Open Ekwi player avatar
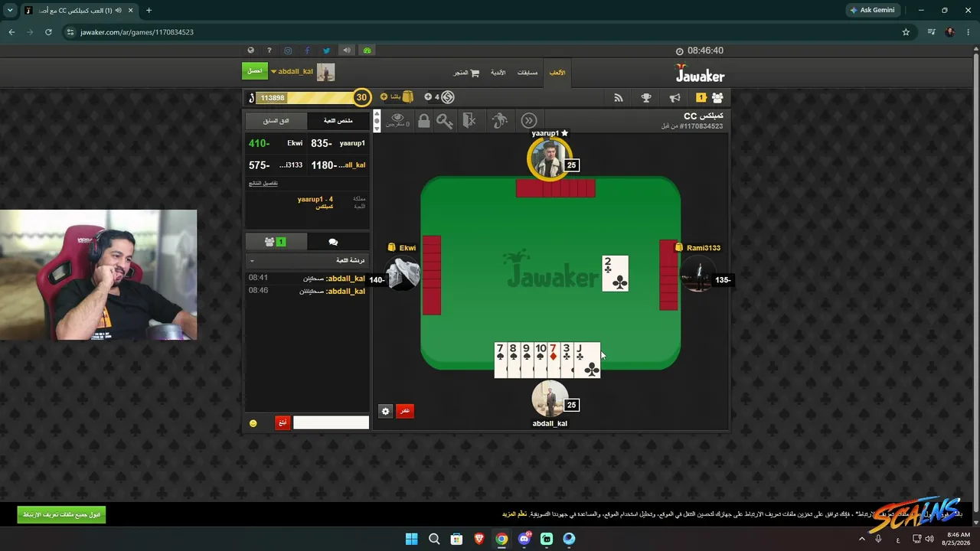This screenshot has height=551, width=980. (x=403, y=273)
